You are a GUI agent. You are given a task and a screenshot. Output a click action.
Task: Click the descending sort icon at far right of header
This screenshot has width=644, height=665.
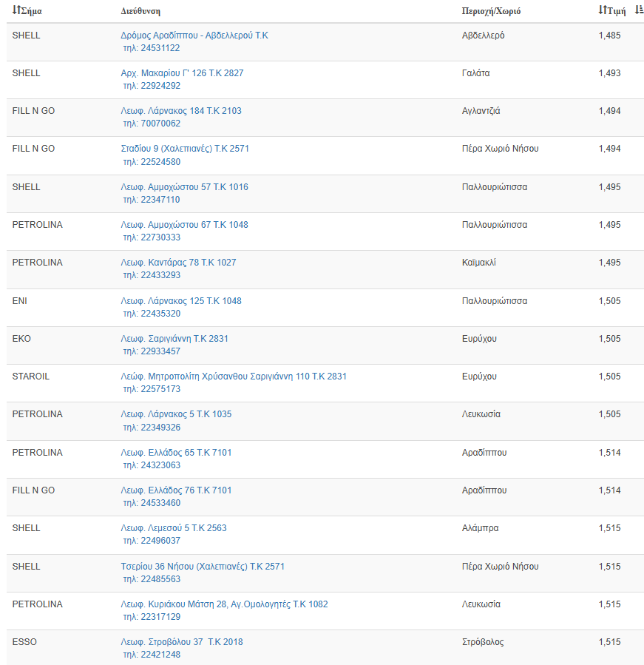(x=639, y=10)
